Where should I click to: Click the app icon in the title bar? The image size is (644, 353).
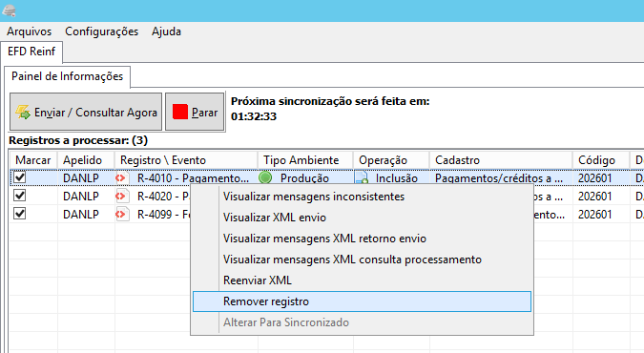point(9,10)
